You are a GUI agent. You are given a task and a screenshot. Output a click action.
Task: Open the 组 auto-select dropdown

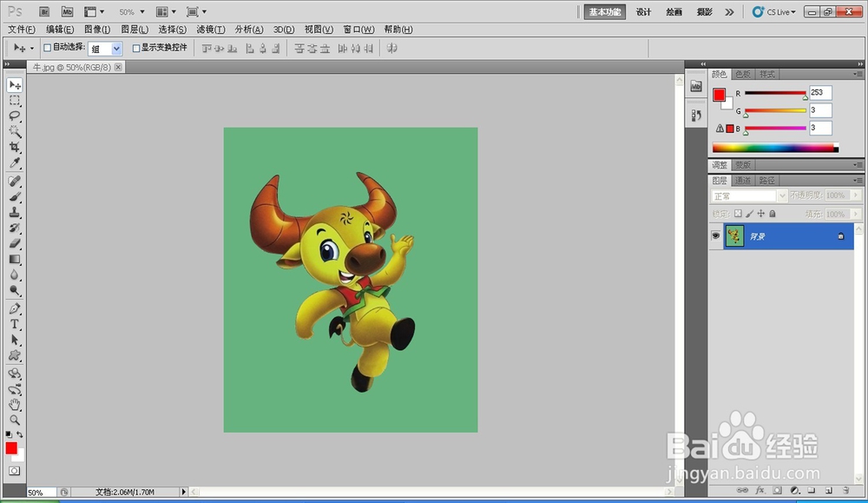105,49
